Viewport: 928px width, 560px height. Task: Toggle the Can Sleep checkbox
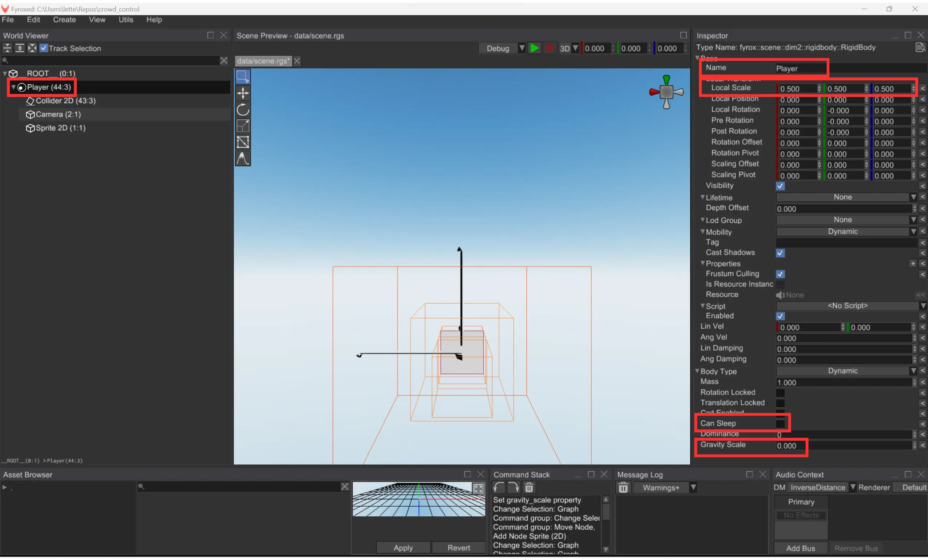[x=780, y=424]
